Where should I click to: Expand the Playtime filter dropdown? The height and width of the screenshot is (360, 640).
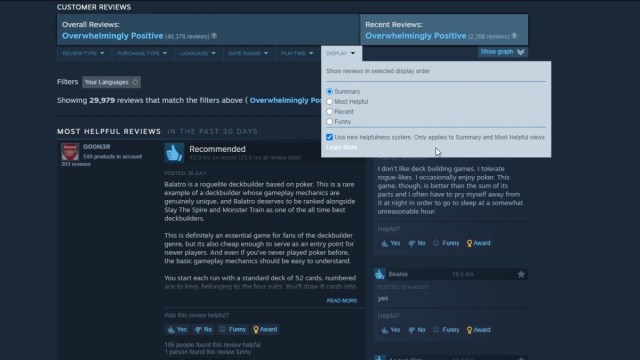click(297, 53)
